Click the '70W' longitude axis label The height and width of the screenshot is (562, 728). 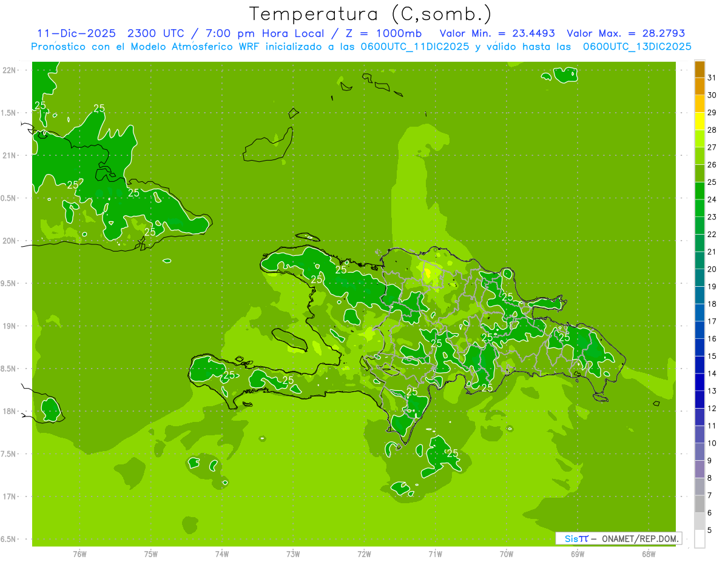tap(507, 554)
